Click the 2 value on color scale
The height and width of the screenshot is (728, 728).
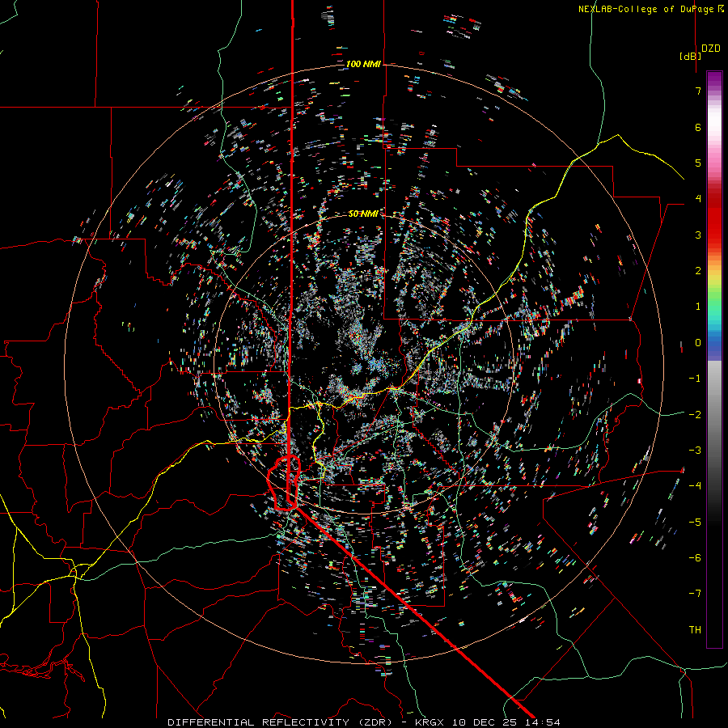coord(698,271)
